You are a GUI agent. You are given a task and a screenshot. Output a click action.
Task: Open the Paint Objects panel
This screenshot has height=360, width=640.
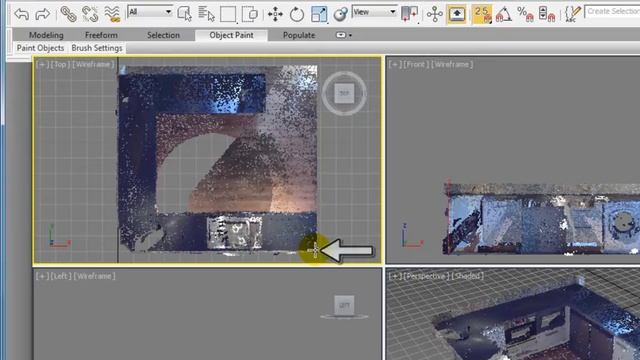click(40, 48)
